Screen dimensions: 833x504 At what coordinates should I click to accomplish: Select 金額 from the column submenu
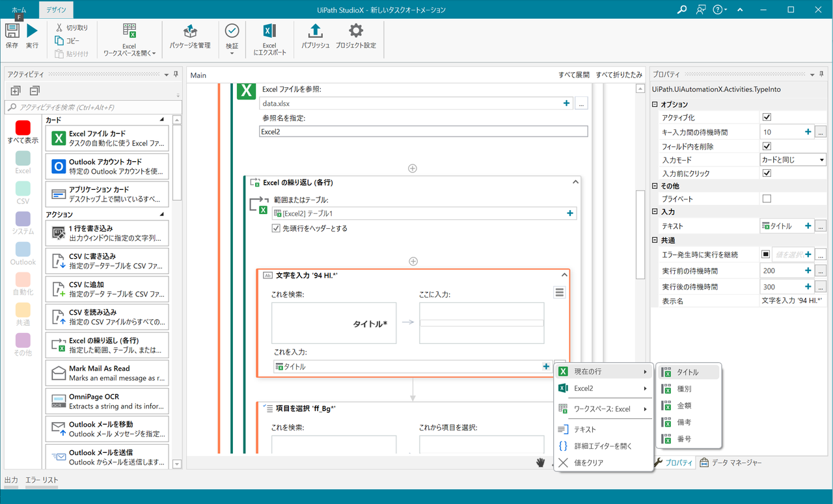[x=684, y=405]
